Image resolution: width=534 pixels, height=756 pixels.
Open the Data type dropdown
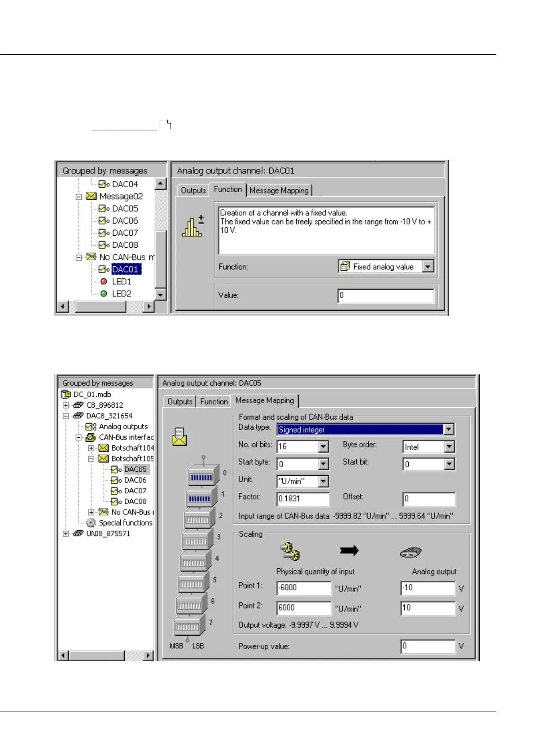coord(448,430)
